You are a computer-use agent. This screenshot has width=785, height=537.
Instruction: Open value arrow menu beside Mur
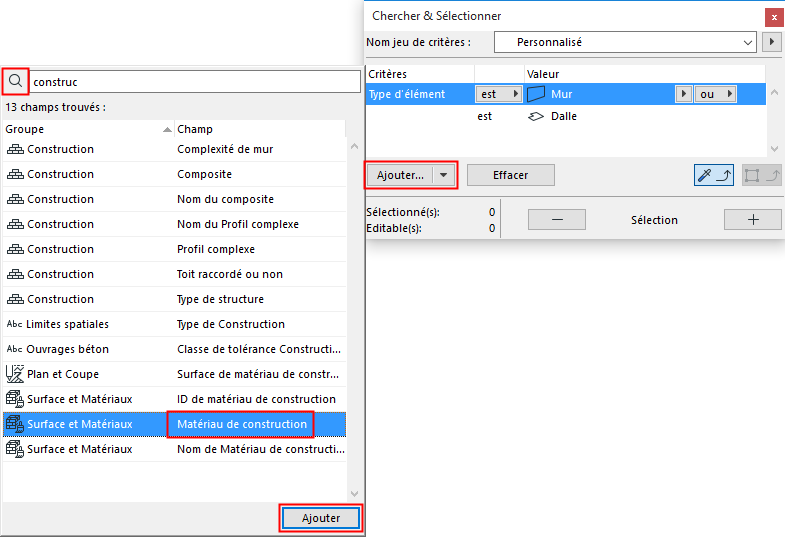click(683, 94)
